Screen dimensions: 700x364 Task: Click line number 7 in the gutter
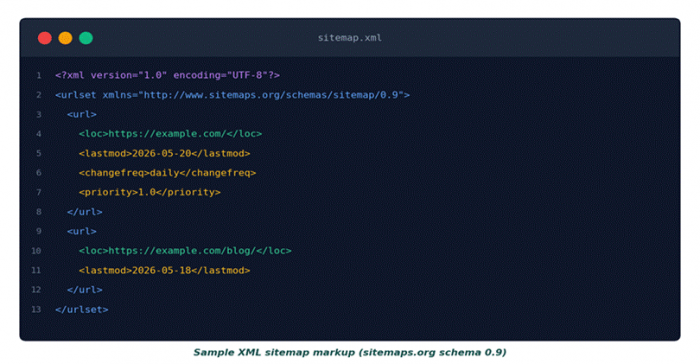(x=39, y=192)
